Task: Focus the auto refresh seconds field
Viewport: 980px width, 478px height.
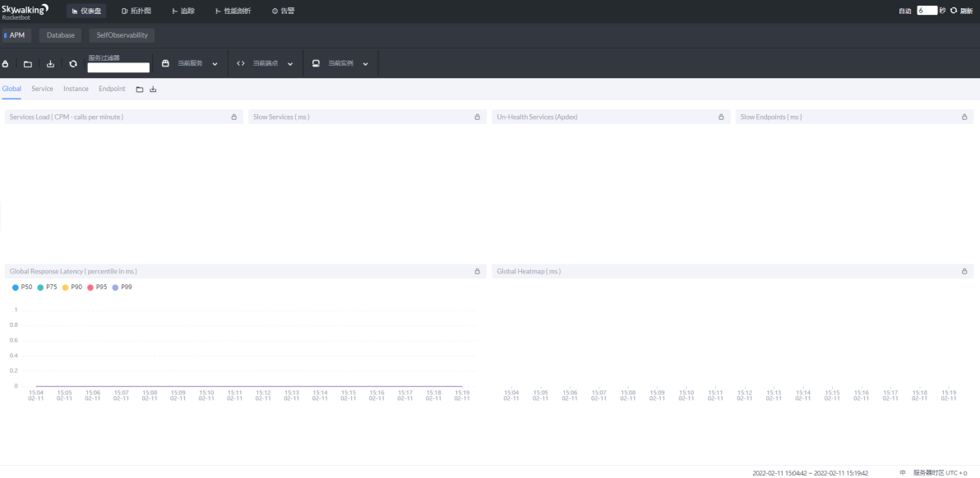Action: point(927,11)
